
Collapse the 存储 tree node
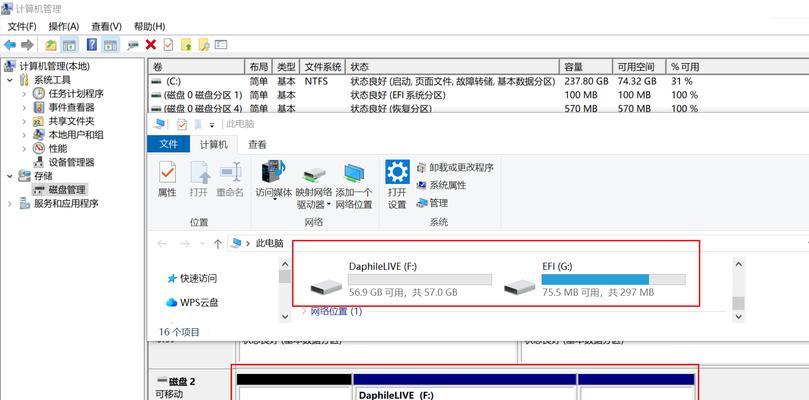click(11, 176)
